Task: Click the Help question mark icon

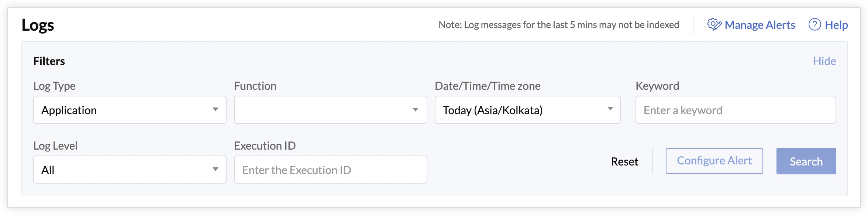Action: (814, 25)
